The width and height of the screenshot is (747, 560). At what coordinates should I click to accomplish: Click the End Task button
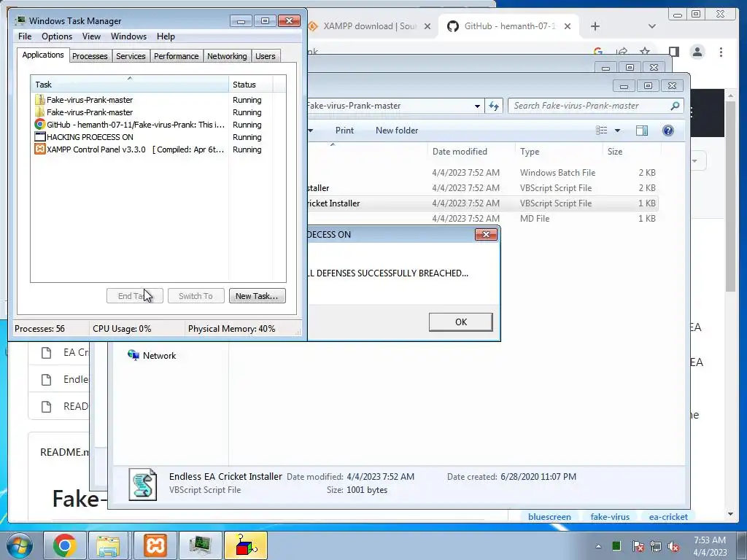click(x=135, y=296)
